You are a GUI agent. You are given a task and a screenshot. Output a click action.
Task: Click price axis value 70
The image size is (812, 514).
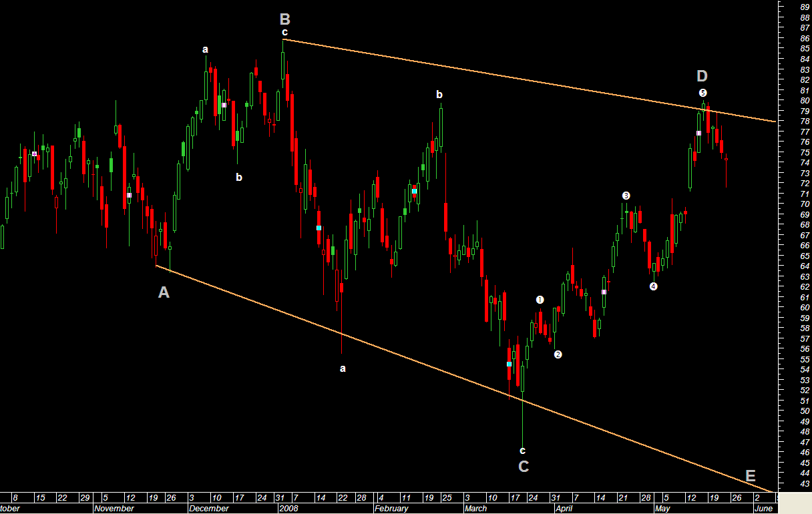click(x=805, y=204)
